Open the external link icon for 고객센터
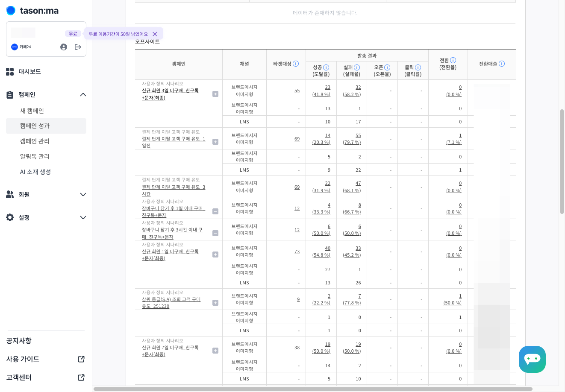This screenshot has width=565, height=392. tap(81, 377)
